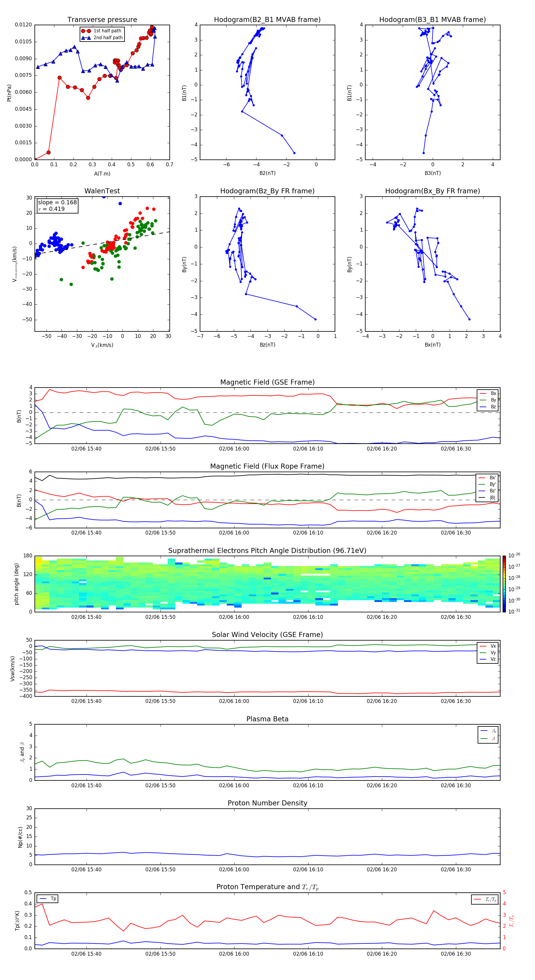Click the red 'Te/Tp' legend entry in the temperature plot
Screen dimensions: 535x980
(x=485, y=899)
